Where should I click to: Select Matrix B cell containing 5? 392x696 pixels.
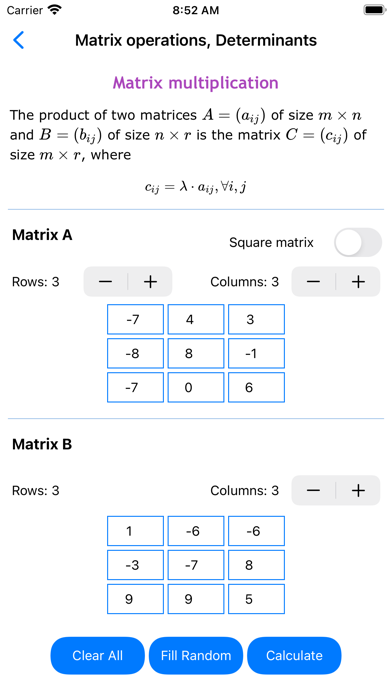pos(256,599)
